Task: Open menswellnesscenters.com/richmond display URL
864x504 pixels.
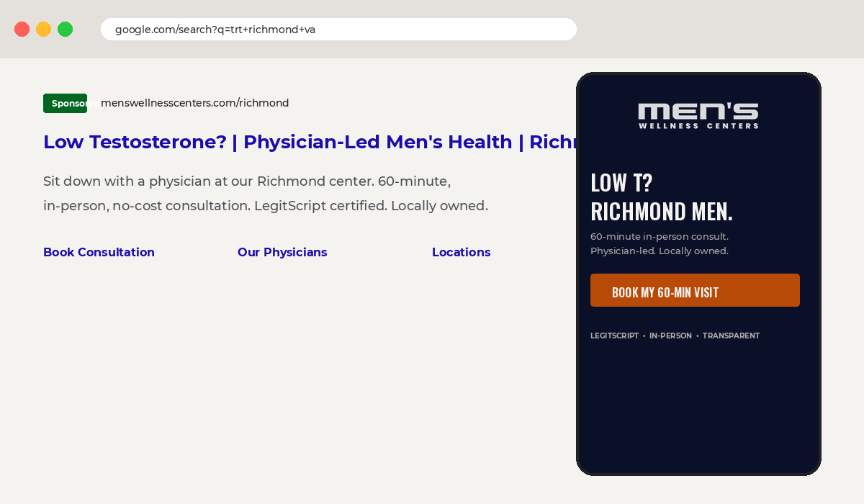Action: point(194,103)
